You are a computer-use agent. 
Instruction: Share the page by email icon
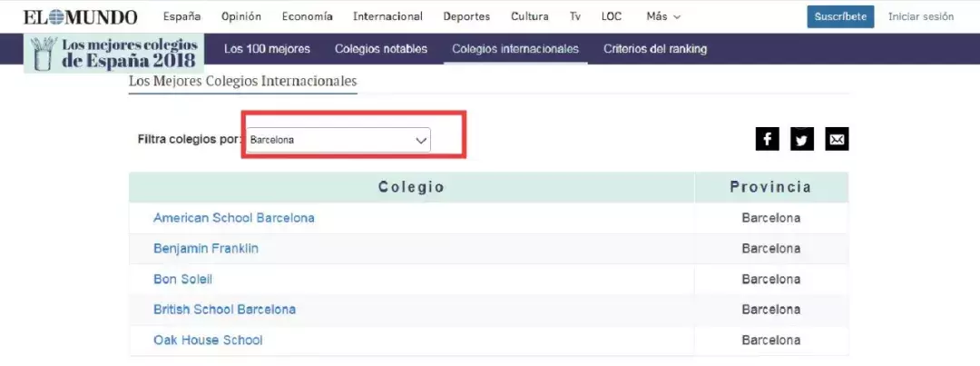click(837, 139)
